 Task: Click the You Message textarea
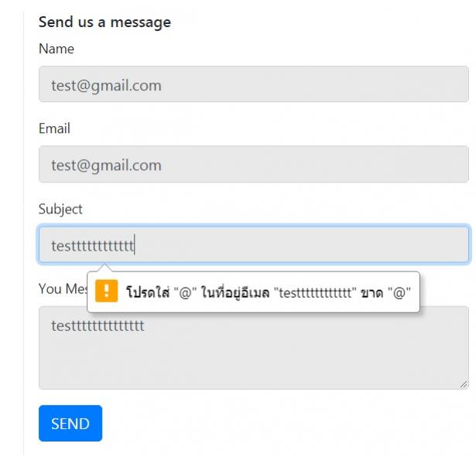click(254, 348)
